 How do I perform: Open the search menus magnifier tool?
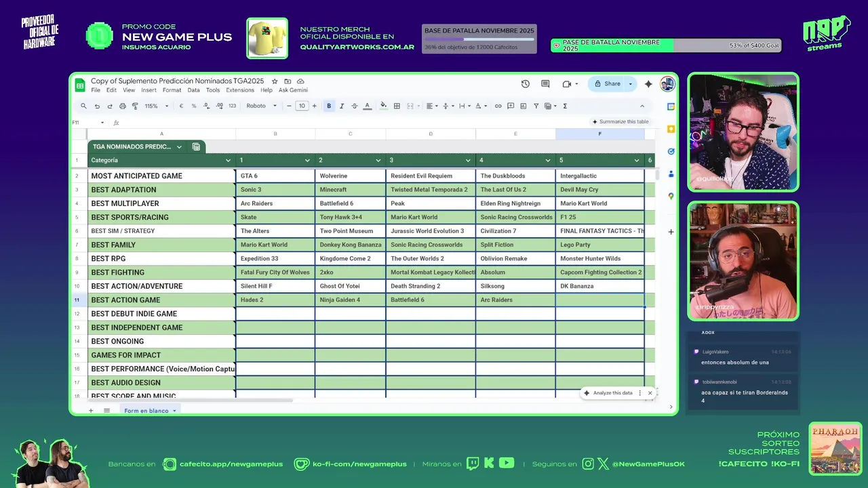(83, 106)
